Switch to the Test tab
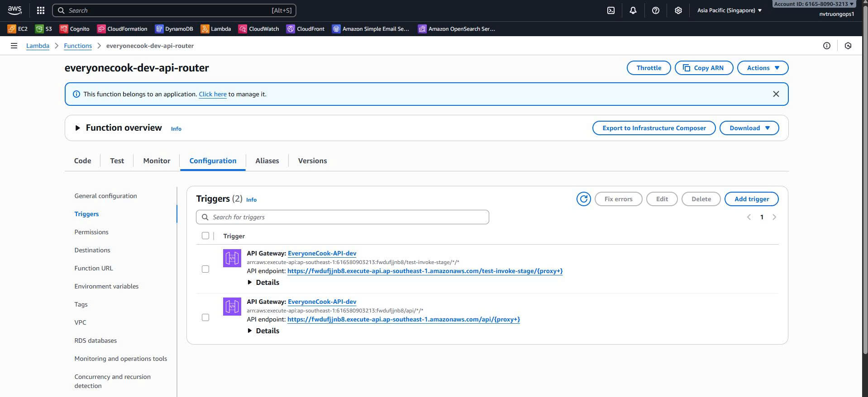The image size is (868, 397). pos(117,161)
